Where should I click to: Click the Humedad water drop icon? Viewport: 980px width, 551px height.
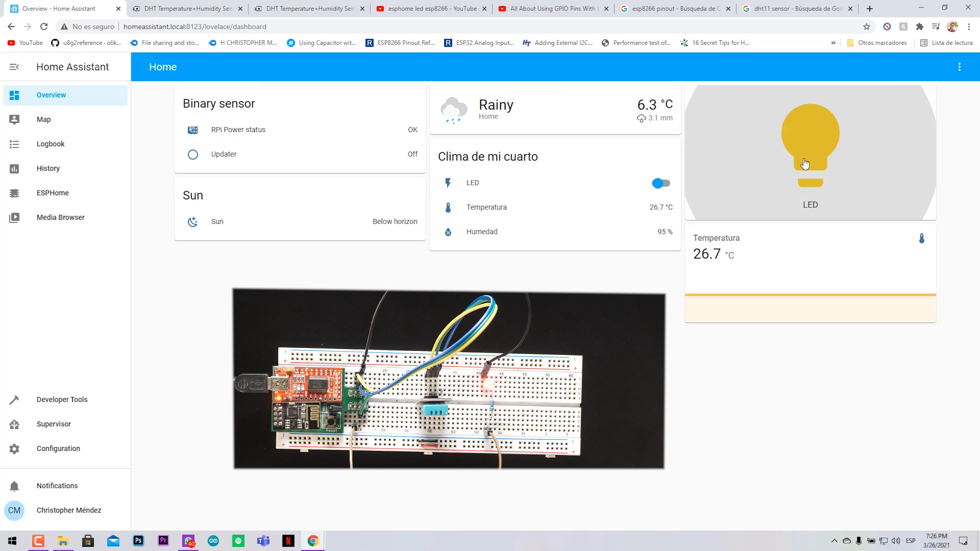[448, 232]
